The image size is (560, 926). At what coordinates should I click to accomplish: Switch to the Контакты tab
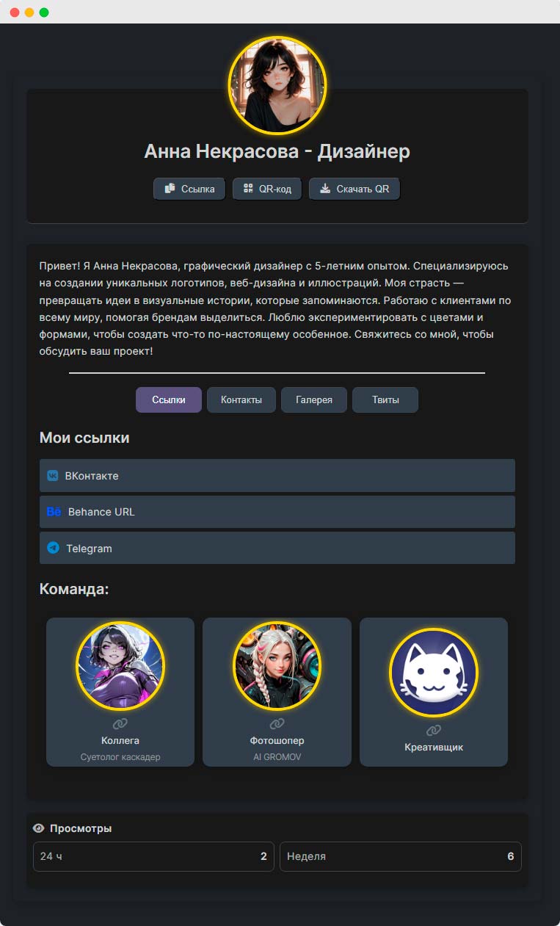[x=241, y=400]
